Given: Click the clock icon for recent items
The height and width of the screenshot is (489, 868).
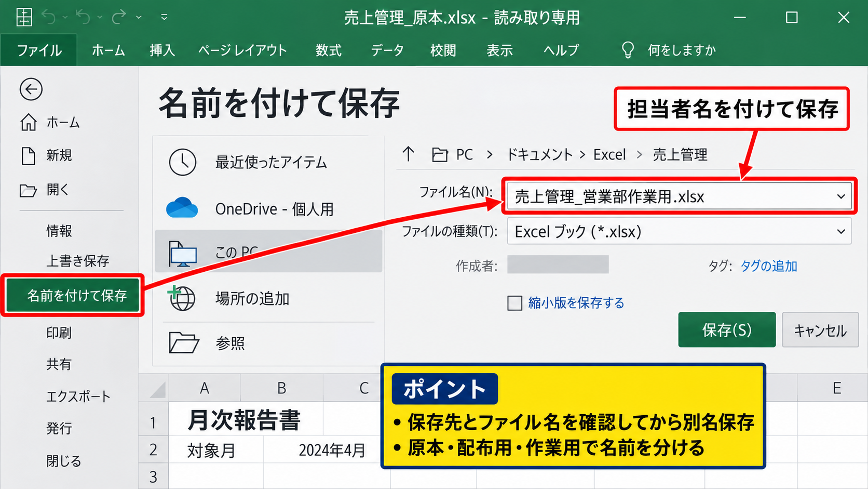Looking at the screenshot, I should 183,162.
